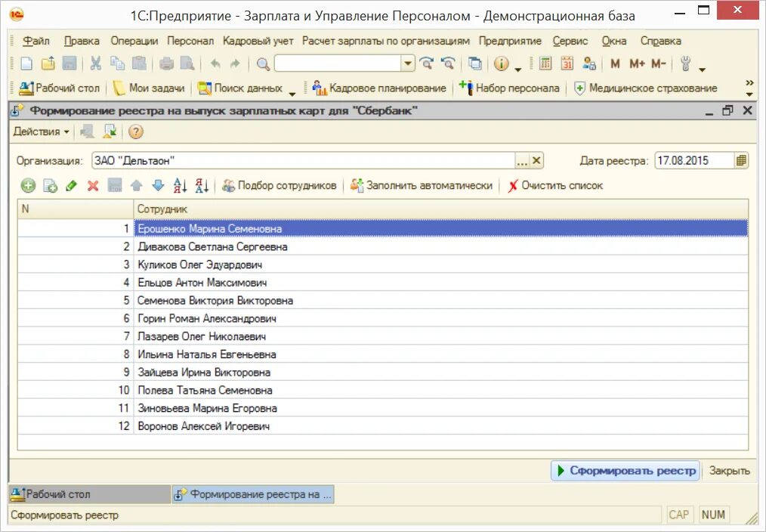Click Очистить список button
766x532 pixels.
[x=555, y=186]
